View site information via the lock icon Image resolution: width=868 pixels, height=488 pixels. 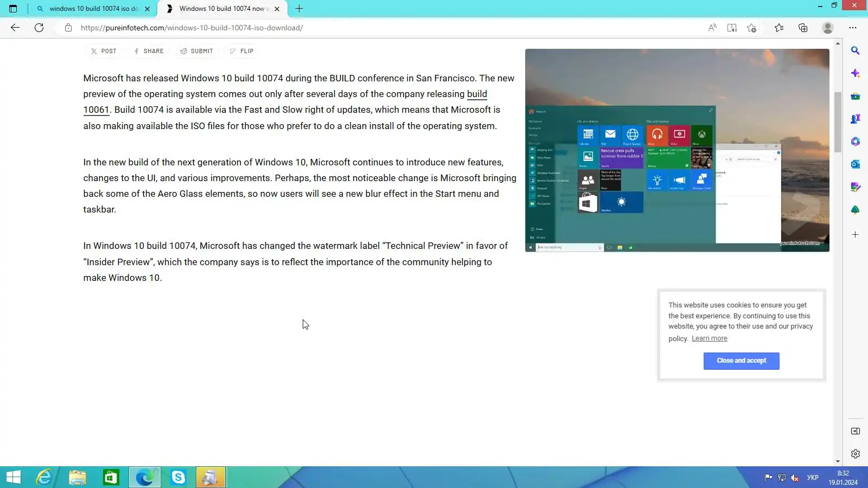[x=68, y=28]
